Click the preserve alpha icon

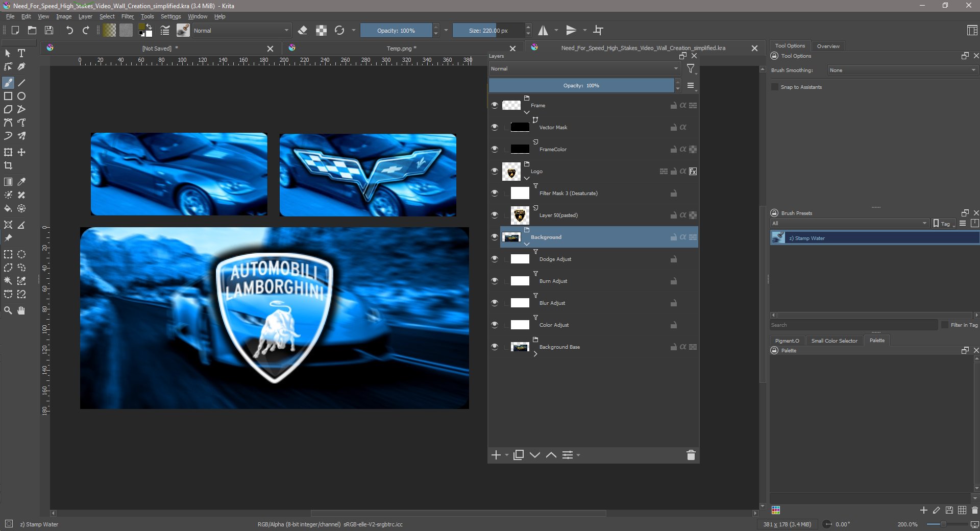point(321,31)
